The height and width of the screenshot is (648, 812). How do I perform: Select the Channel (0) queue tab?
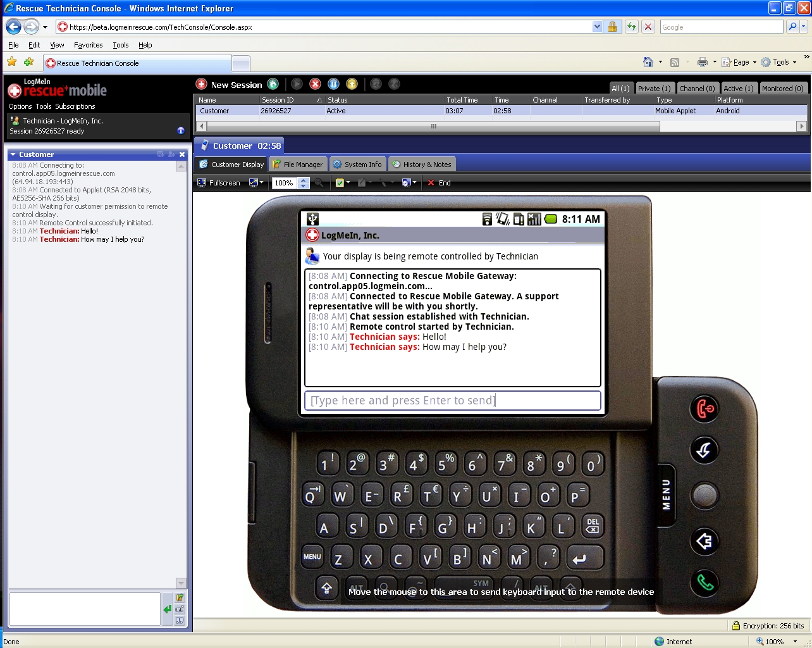(x=697, y=89)
